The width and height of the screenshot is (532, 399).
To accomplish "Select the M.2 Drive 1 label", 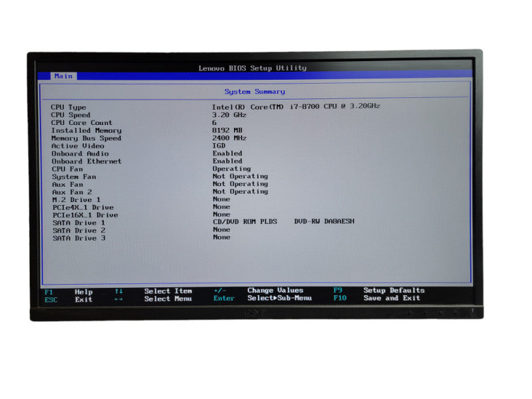I will pyautogui.click(x=76, y=200).
